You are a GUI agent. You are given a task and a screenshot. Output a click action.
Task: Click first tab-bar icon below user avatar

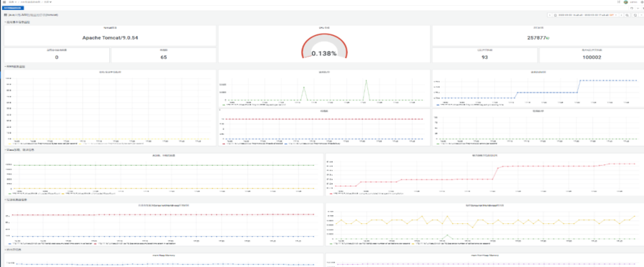click(x=632, y=7)
